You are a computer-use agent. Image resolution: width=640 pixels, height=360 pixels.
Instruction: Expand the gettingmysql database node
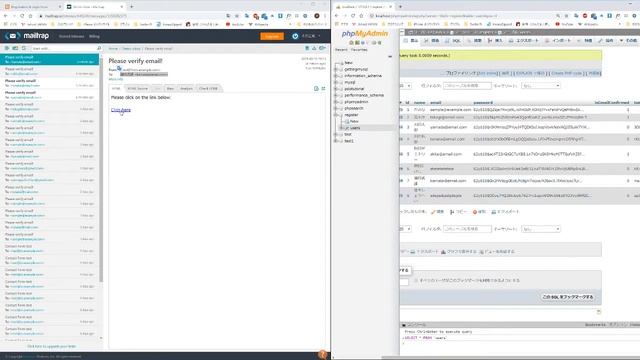(336, 69)
